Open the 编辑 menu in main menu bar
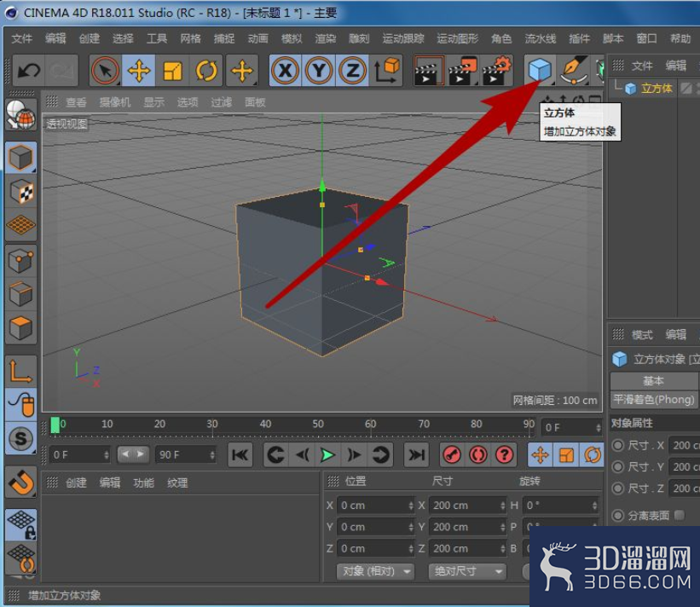 [55, 39]
